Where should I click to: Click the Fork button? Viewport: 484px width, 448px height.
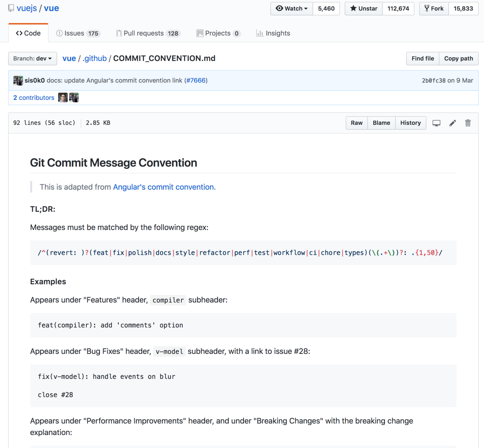click(434, 9)
